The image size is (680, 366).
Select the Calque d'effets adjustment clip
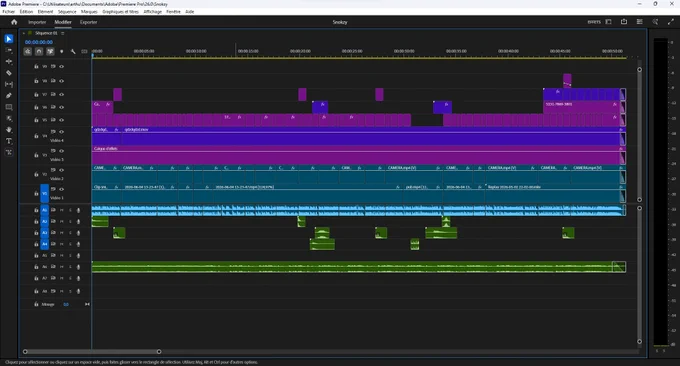click(358, 155)
